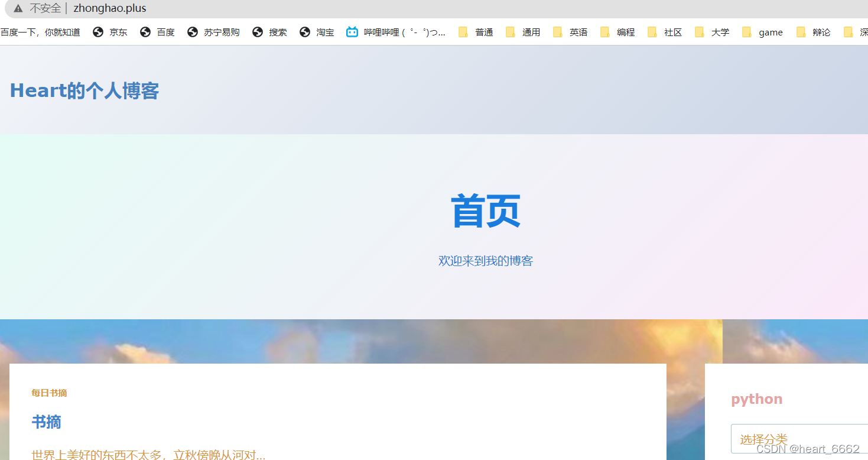
Task: Click the folder icon next to 普通
Action: pos(463,32)
